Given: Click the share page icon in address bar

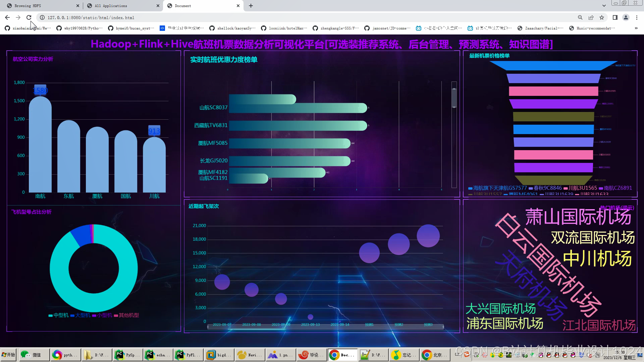Looking at the screenshot, I should pos(591,17).
